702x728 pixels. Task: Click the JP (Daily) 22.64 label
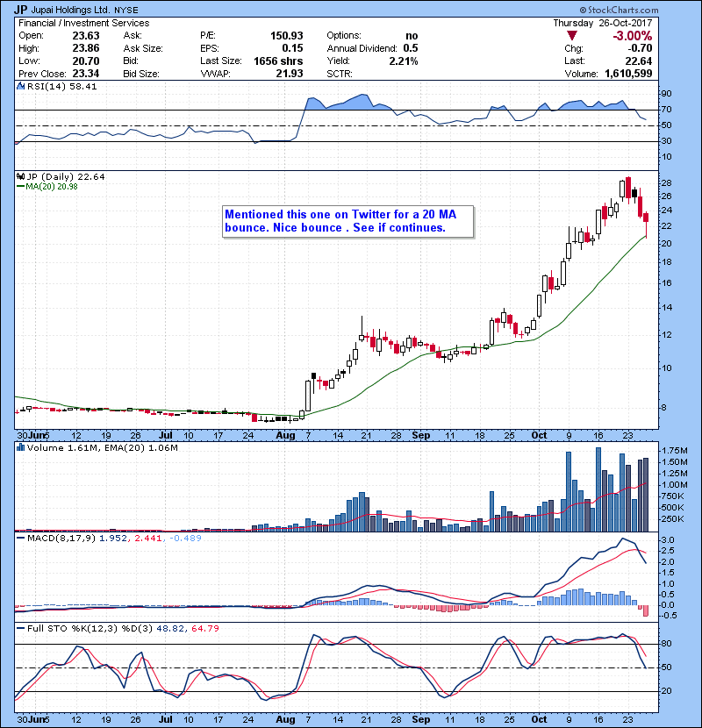[66, 176]
